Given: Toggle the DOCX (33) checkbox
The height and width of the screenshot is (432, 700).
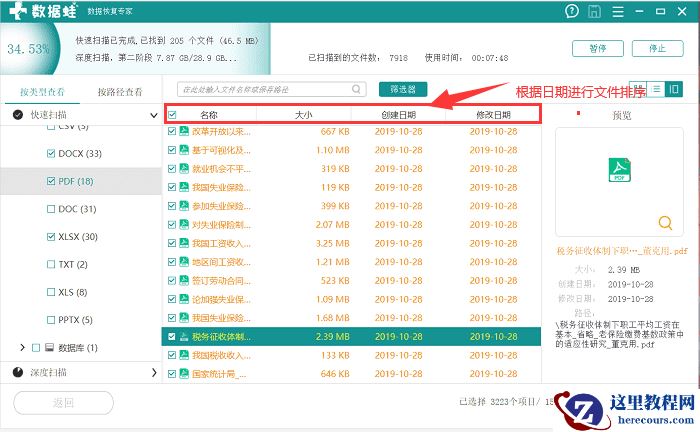Looking at the screenshot, I should click(x=51, y=154).
